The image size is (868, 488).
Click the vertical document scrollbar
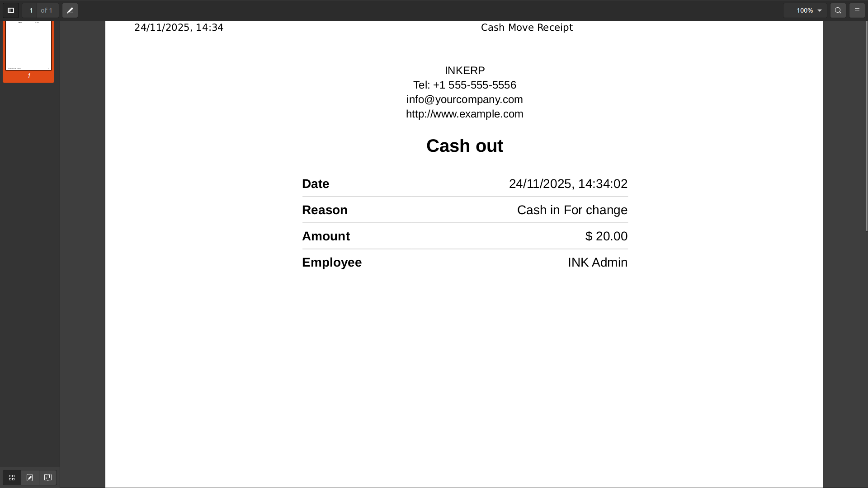tap(866, 127)
